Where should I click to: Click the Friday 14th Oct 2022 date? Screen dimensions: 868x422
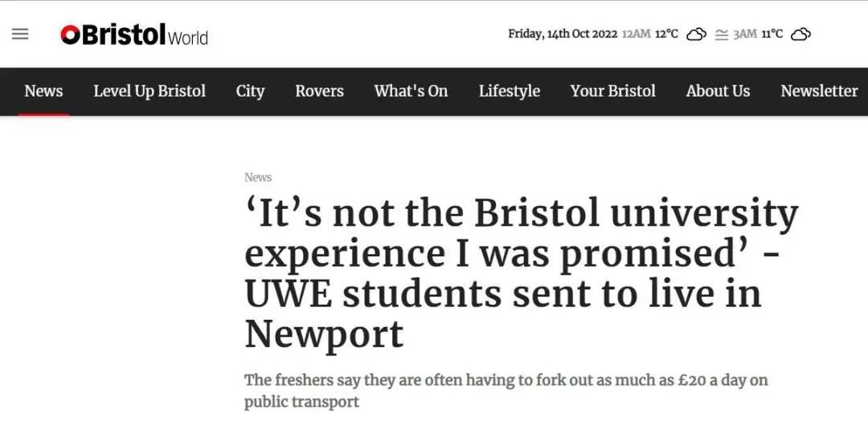[x=563, y=35]
